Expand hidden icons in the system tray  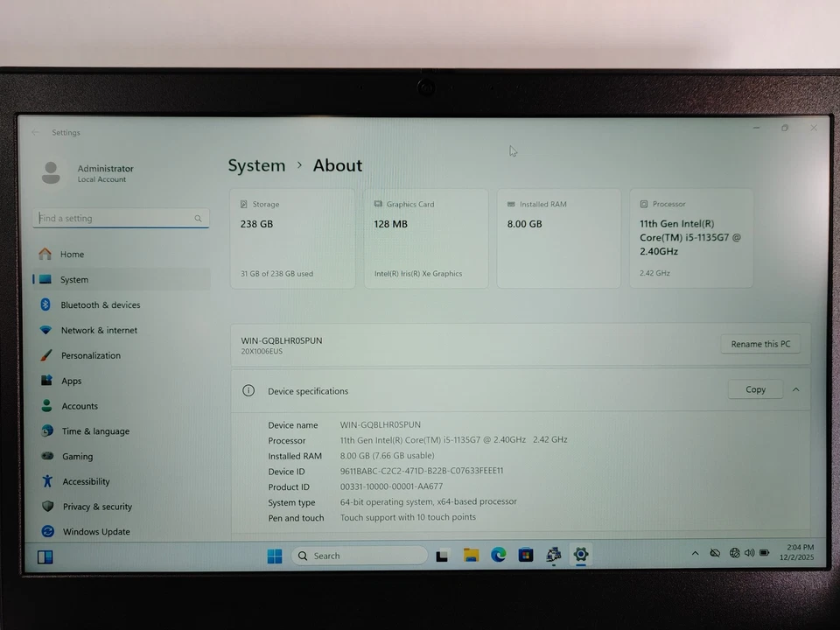point(695,553)
